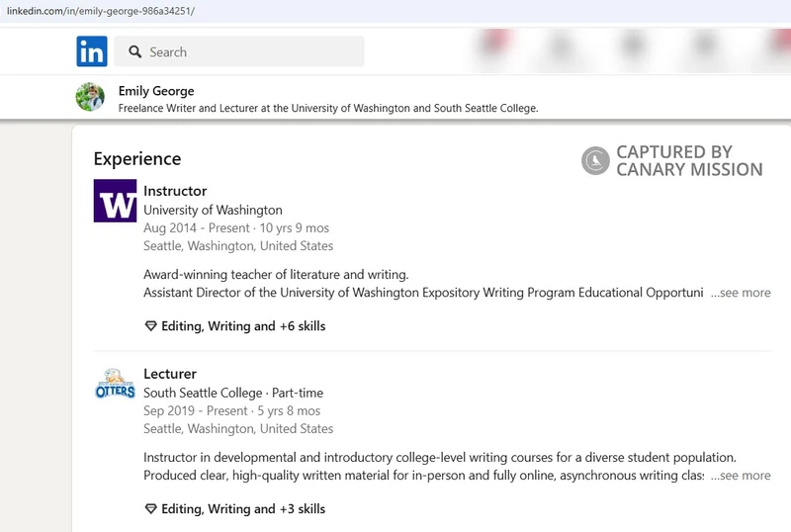Select the text Aug 2014 - Present · 10 yrs 9 mos
The height and width of the screenshot is (532, 791).
[236, 228]
